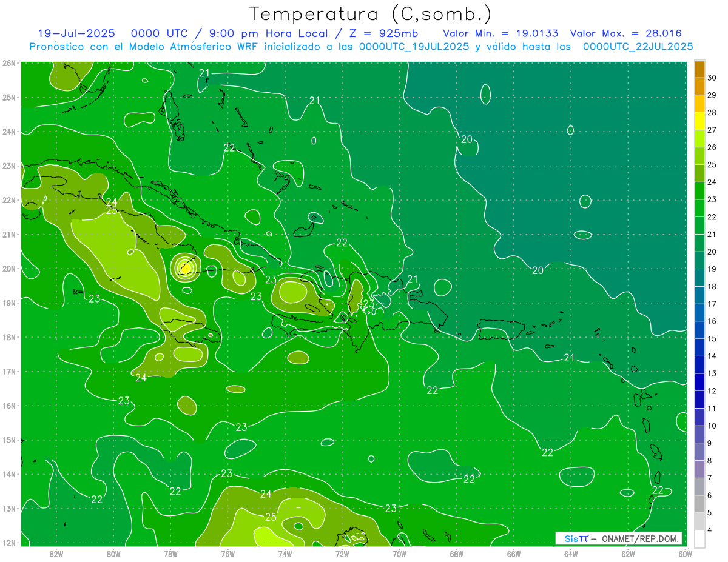Screen dimensions: 728x562
Task: Click the green legend swatch between 22 and 23
Action: (699, 208)
